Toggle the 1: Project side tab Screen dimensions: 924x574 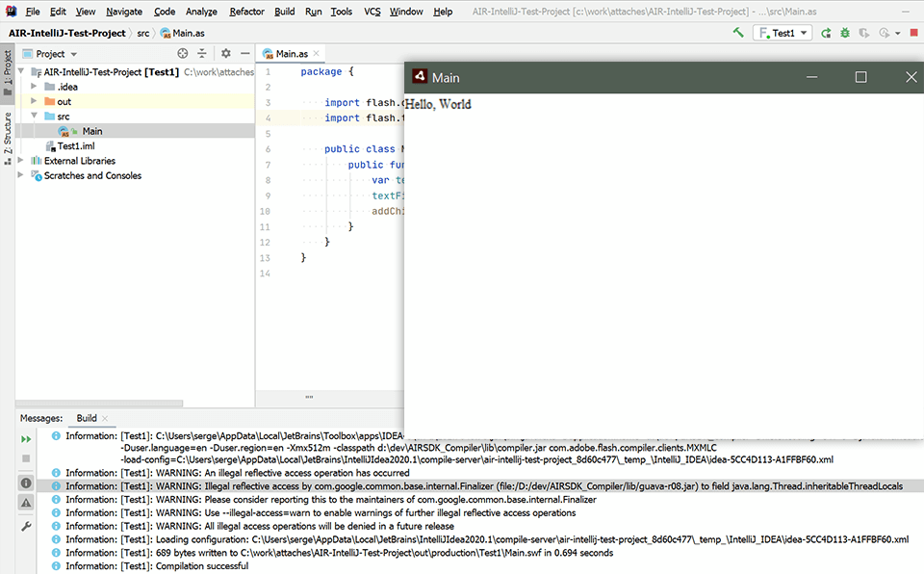pos(7,72)
